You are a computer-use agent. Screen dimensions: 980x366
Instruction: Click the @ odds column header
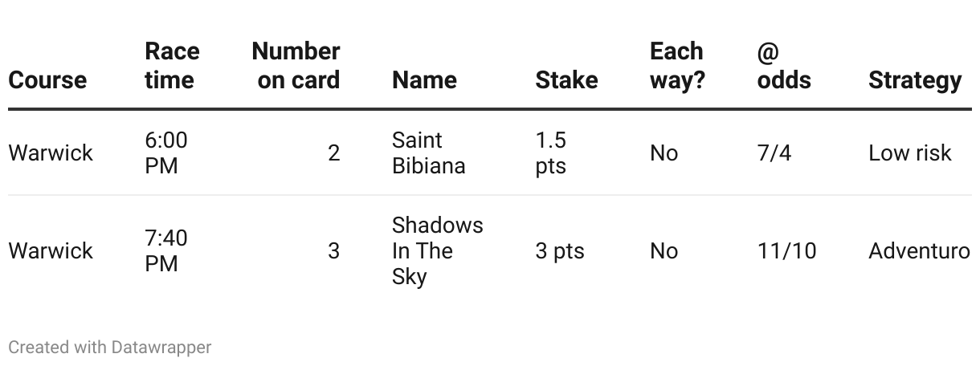click(784, 66)
